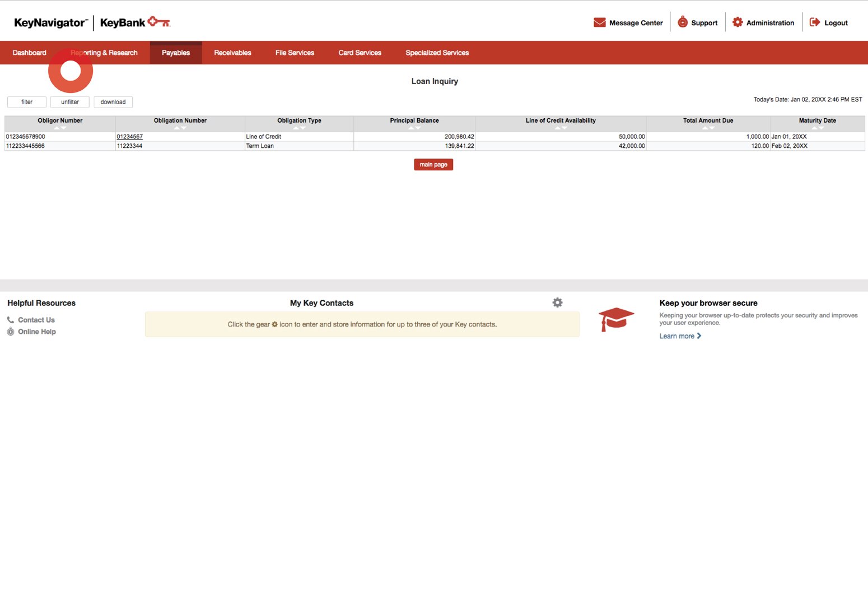This screenshot has height=609, width=868.
Task: Click the download button
Action: pos(113,101)
